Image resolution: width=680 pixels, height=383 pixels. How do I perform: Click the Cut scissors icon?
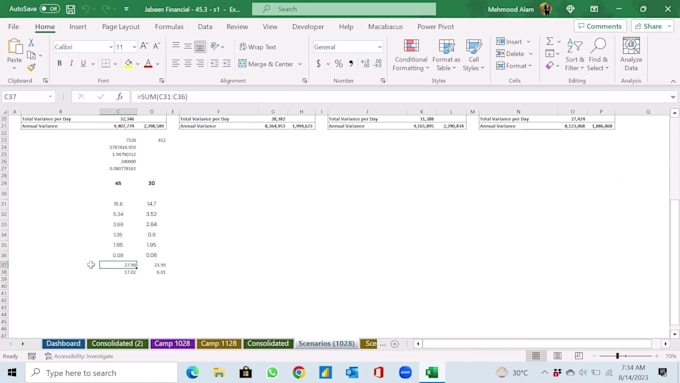click(x=31, y=43)
